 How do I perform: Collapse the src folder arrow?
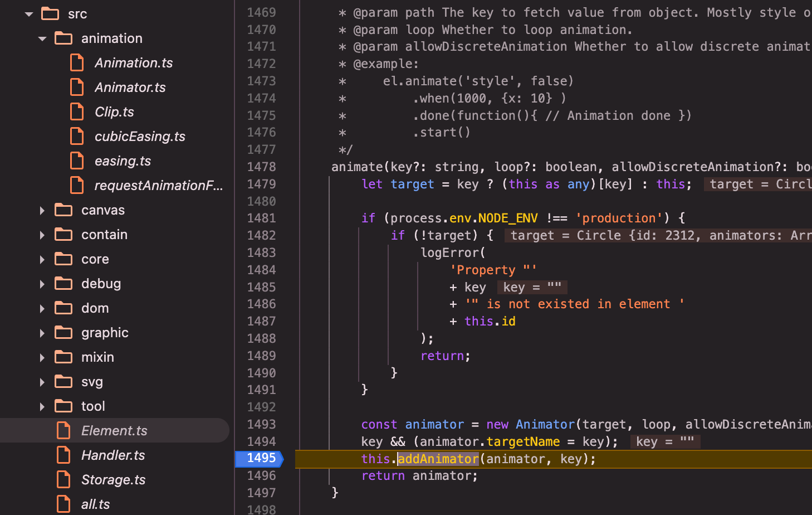(29, 14)
